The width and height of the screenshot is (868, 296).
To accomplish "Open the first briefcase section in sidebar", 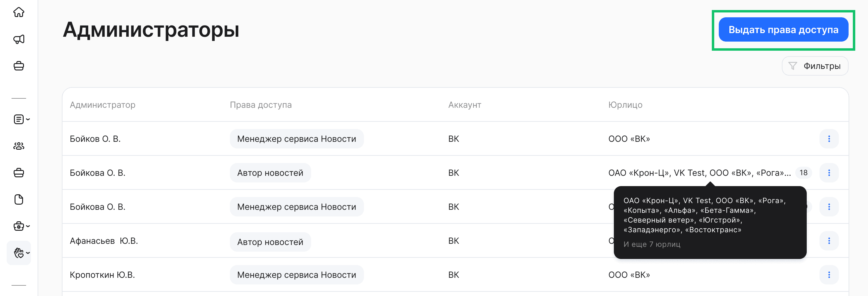I will point(19,66).
